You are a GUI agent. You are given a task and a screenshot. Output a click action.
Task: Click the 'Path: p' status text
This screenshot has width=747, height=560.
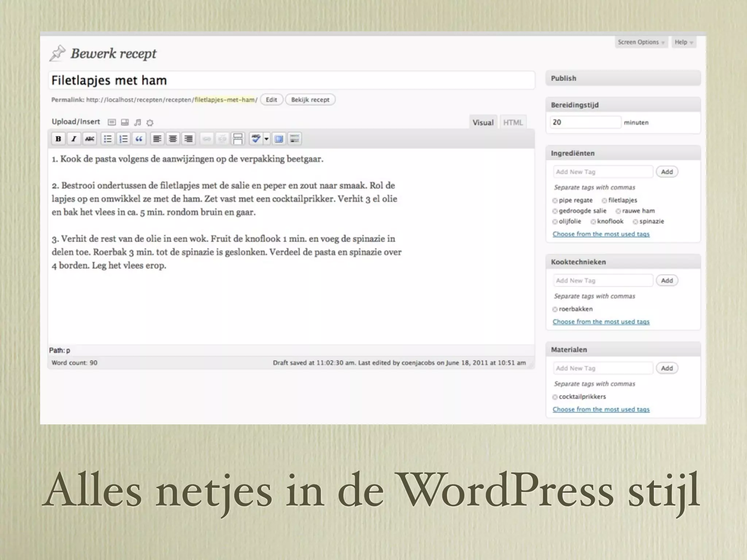click(59, 350)
